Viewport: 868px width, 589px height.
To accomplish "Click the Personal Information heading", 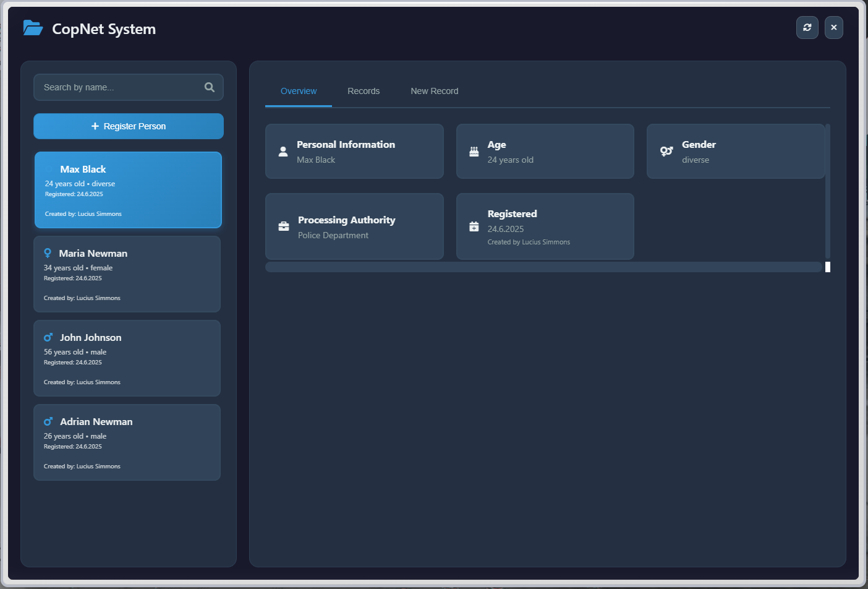I will click(x=346, y=144).
